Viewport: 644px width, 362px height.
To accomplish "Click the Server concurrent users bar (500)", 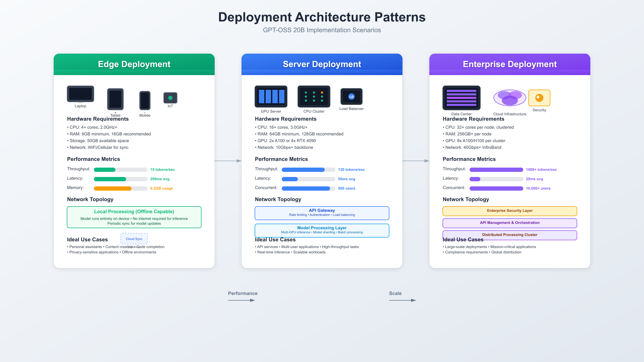I will (309, 189).
